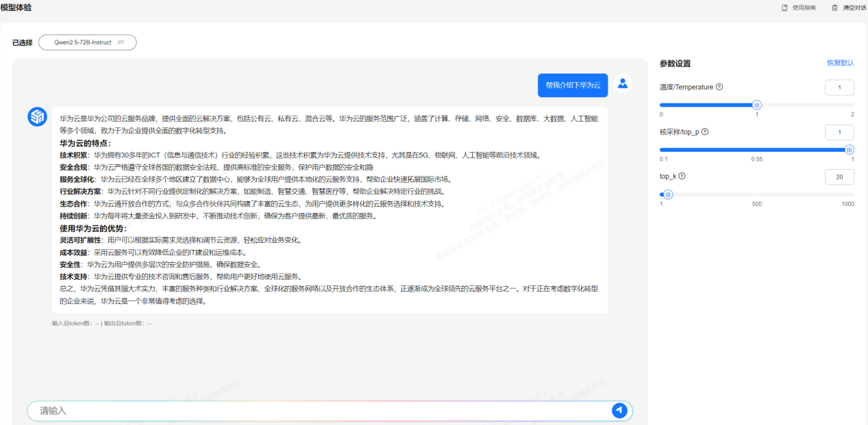
Task: Click the 1000 label under top_k slider
Action: pos(848,204)
